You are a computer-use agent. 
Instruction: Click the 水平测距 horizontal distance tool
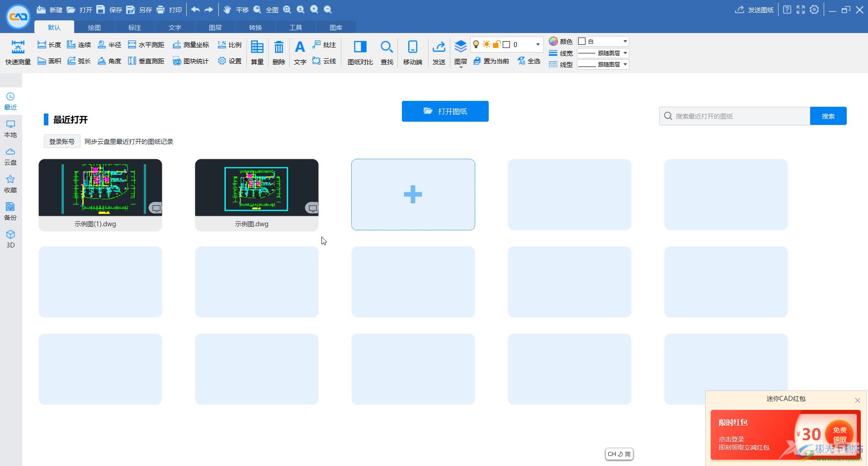(146, 45)
